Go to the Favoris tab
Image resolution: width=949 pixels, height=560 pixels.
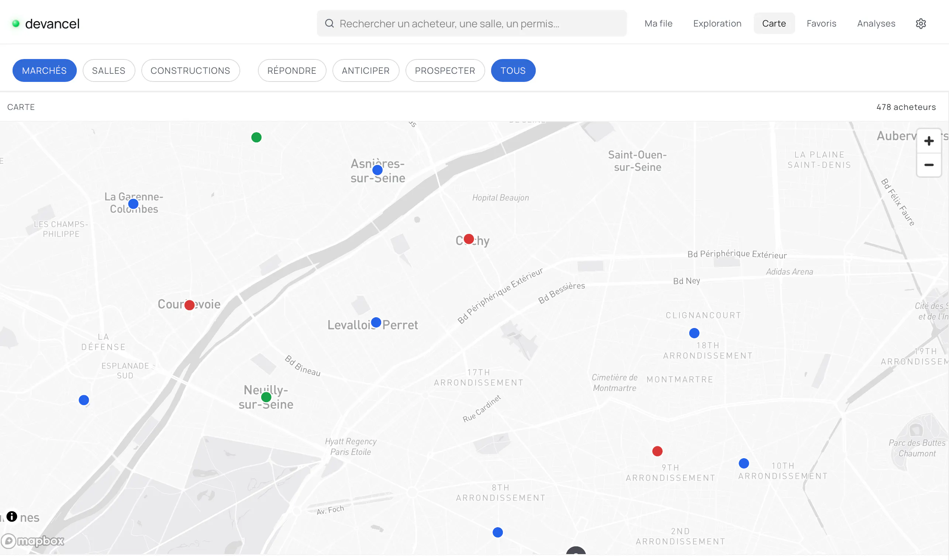821,23
